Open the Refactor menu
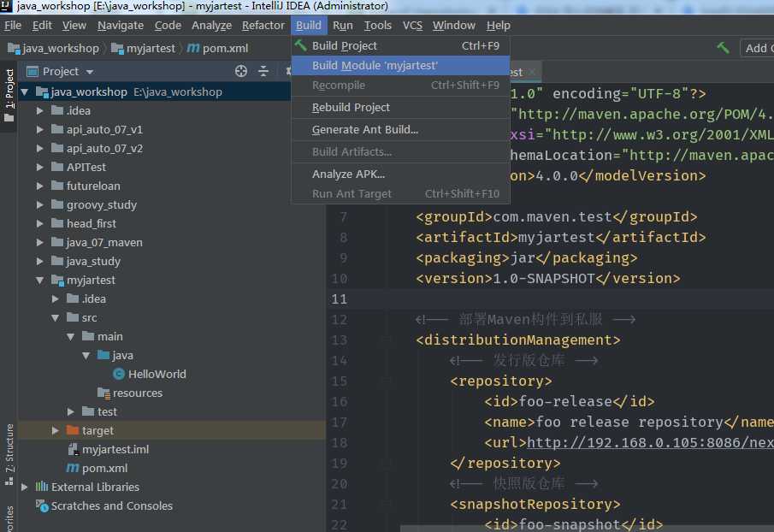Image resolution: width=774 pixels, height=532 pixels. pyautogui.click(x=263, y=25)
